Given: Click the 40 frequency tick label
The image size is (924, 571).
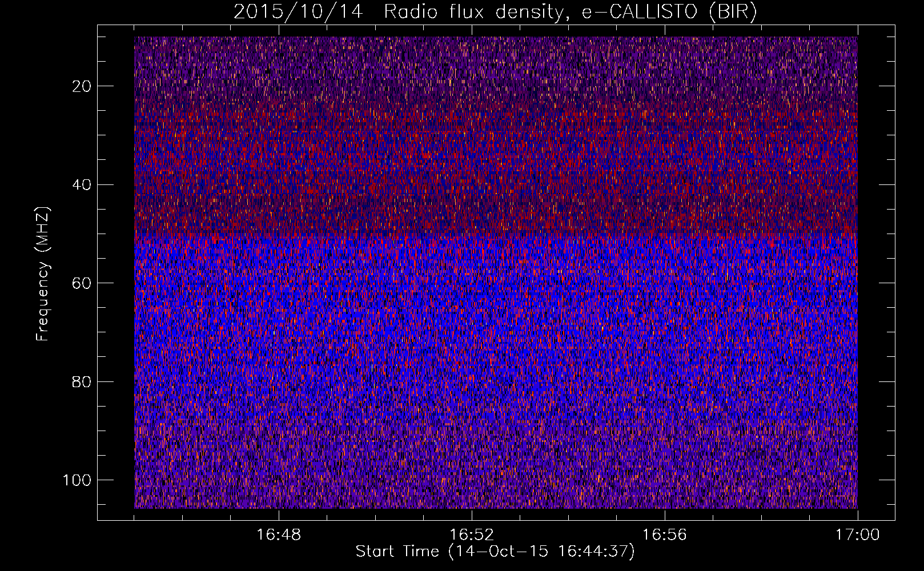Looking at the screenshot, I should [82, 185].
